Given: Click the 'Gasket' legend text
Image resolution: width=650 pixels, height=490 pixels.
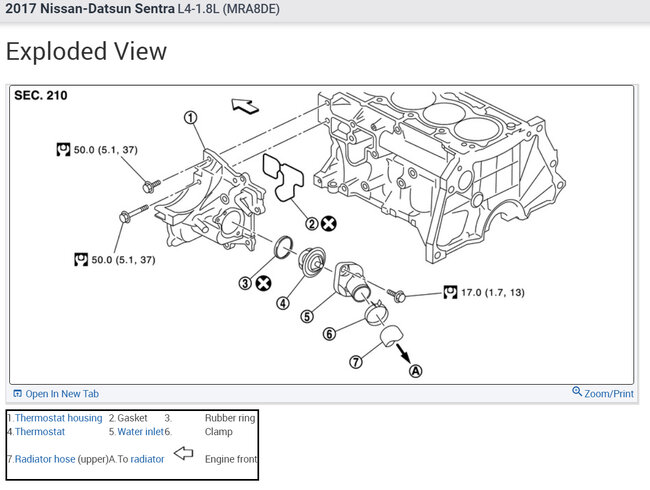Looking at the screenshot, I should [x=132, y=418].
